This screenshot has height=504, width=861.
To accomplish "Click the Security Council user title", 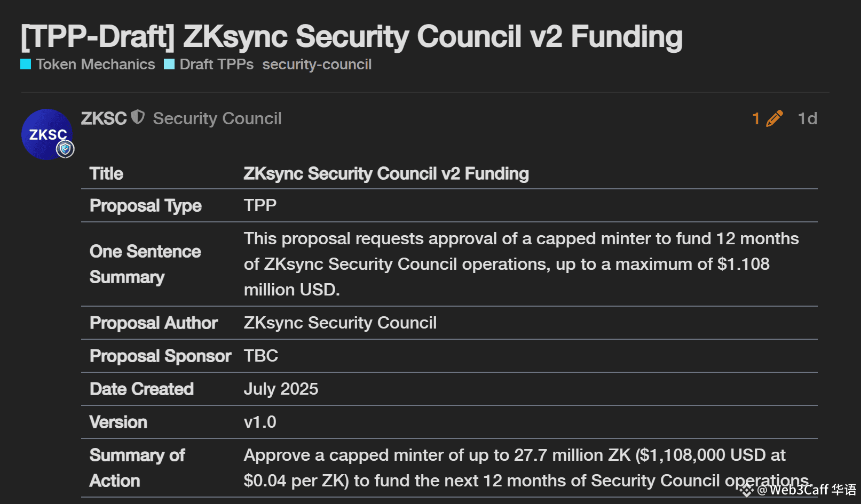I will [217, 118].
